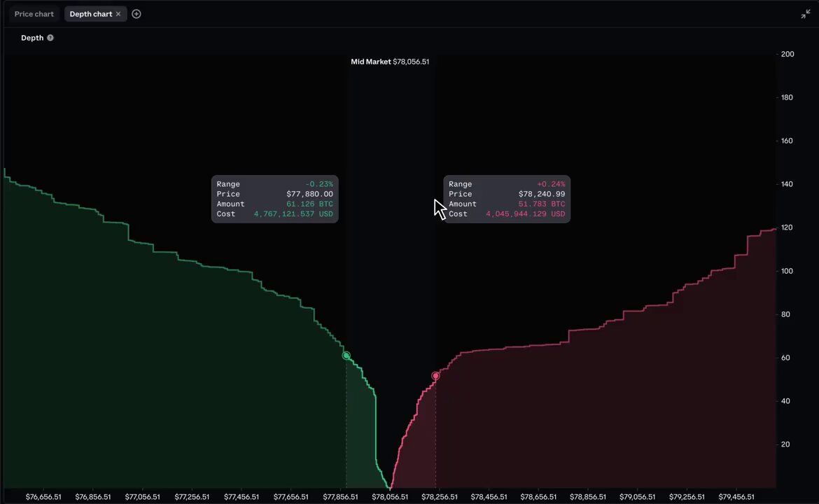Add a new chart tab with plus icon

pyautogui.click(x=136, y=14)
